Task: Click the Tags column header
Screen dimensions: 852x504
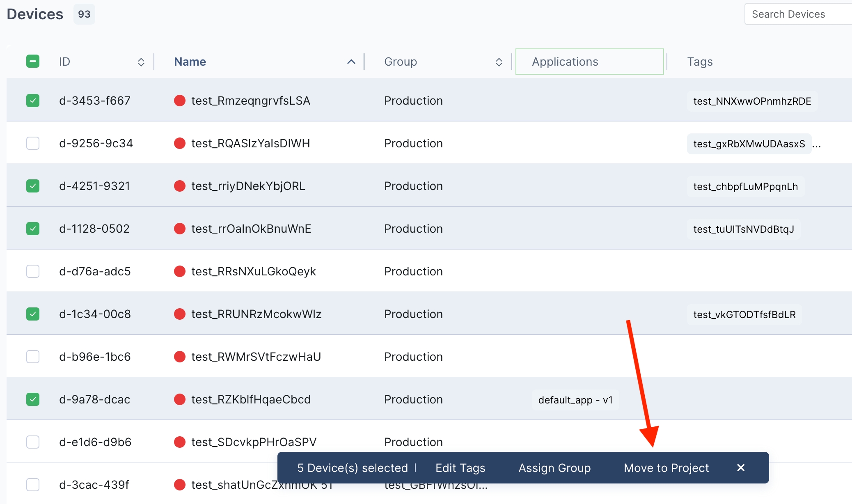Action: click(x=700, y=62)
